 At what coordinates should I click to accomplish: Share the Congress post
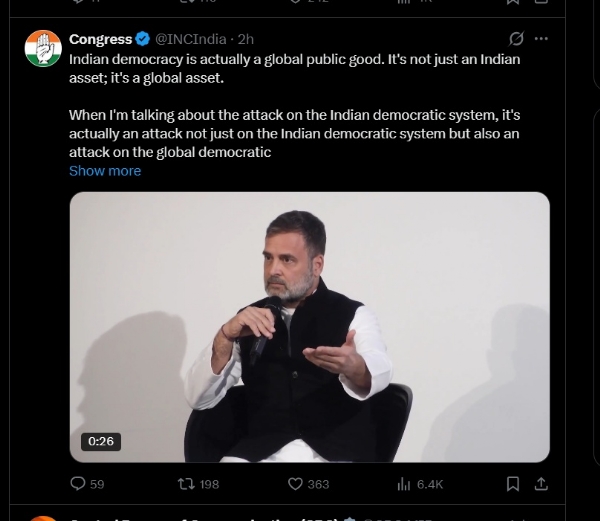[x=541, y=484]
